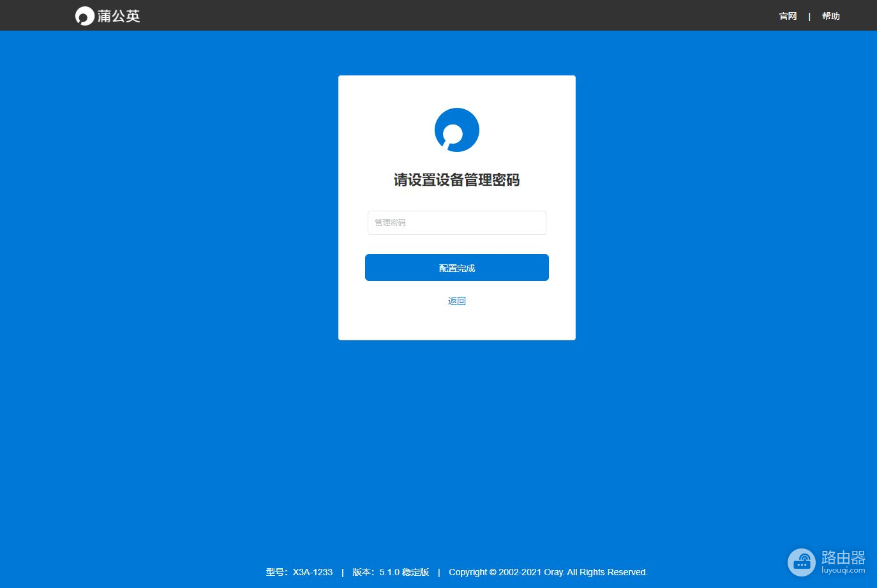Focus the 管理密码 password field
The height and width of the screenshot is (588, 877).
click(x=457, y=223)
